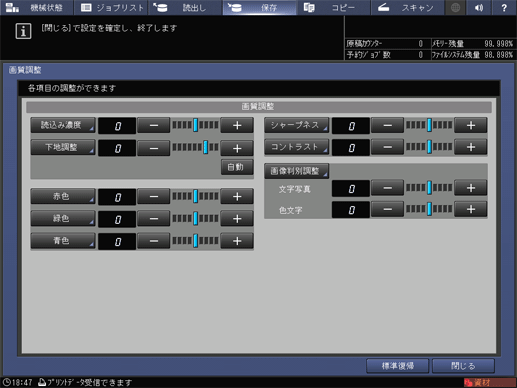Increase コントラスト with plus button
Image resolution: width=517 pixels, height=388 pixels.
(x=471, y=147)
